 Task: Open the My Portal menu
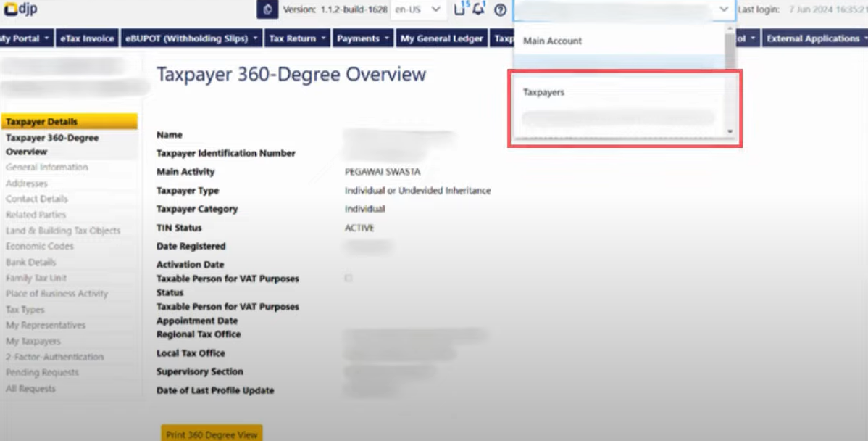(x=25, y=38)
